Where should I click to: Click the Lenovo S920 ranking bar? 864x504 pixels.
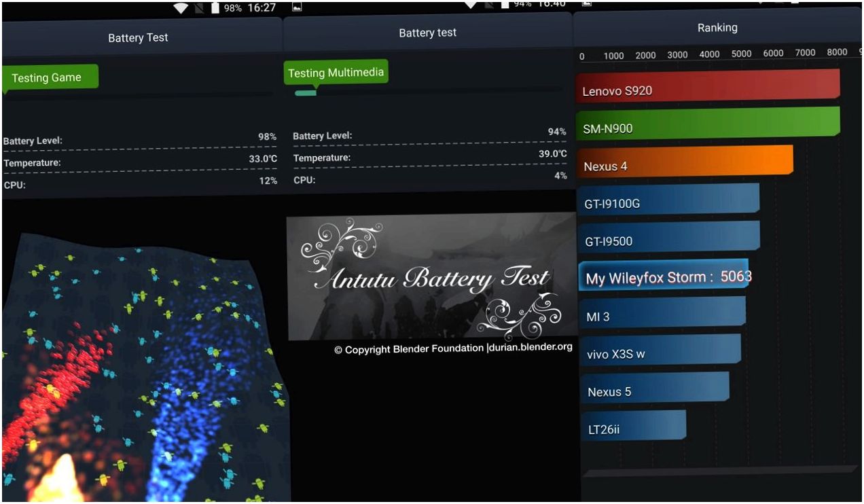tap(708, 86)
